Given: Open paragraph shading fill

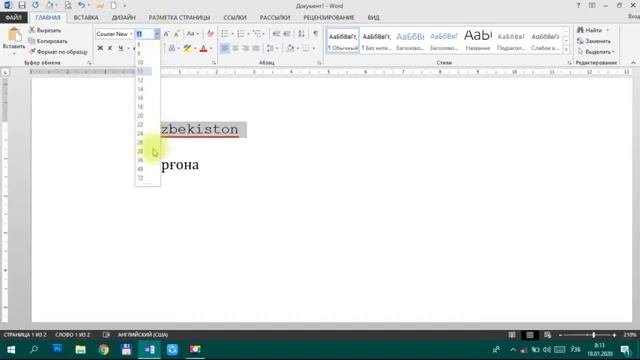Looking at the screenshot, I should [290, 48].
